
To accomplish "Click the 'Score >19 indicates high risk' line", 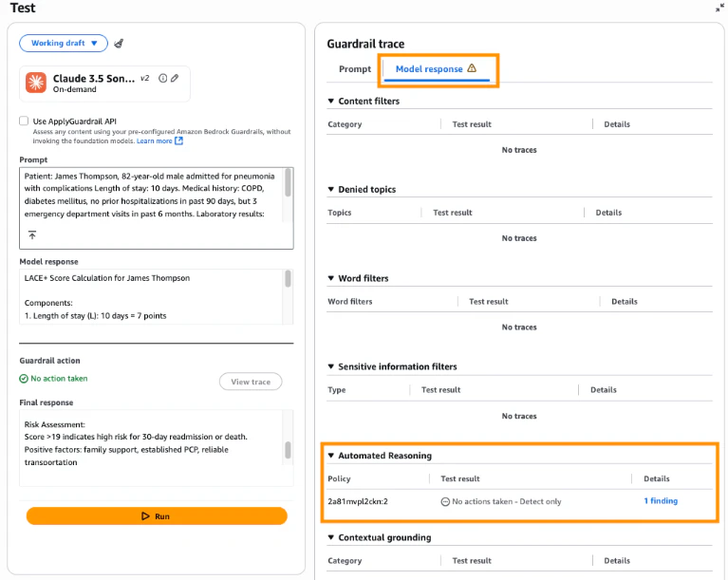I will [x=136, y=437].
